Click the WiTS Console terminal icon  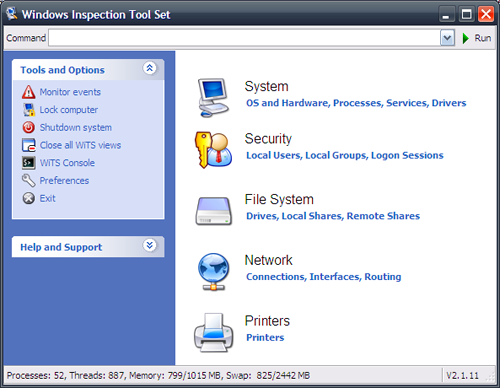point(29,163)
